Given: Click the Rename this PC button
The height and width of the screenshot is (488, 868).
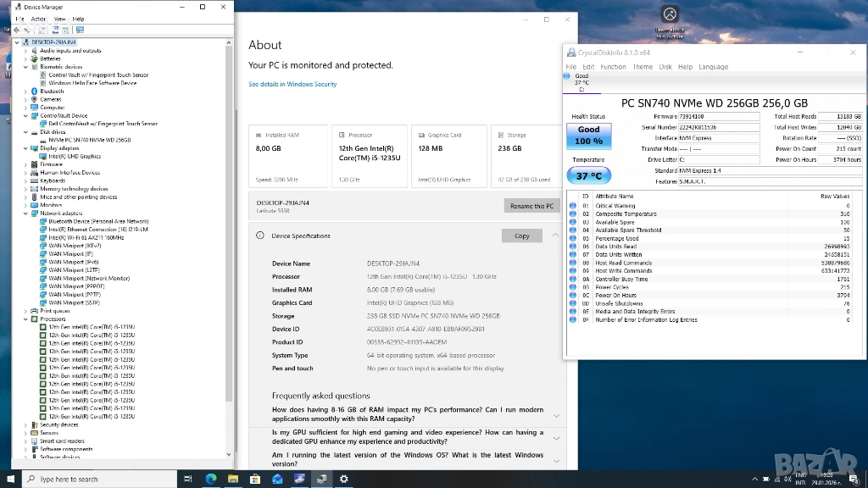Looking at the screenshot, I should (x=532, y=206).
